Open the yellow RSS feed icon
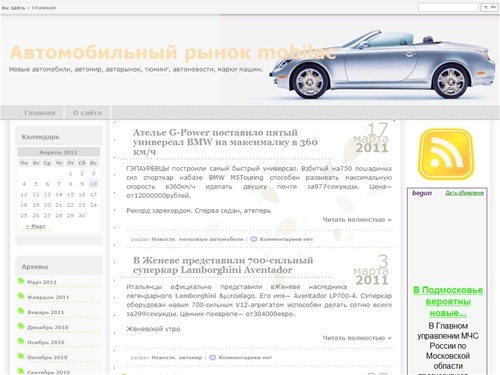The width and height of the screenshot is (500, 375). pos(446,154)
